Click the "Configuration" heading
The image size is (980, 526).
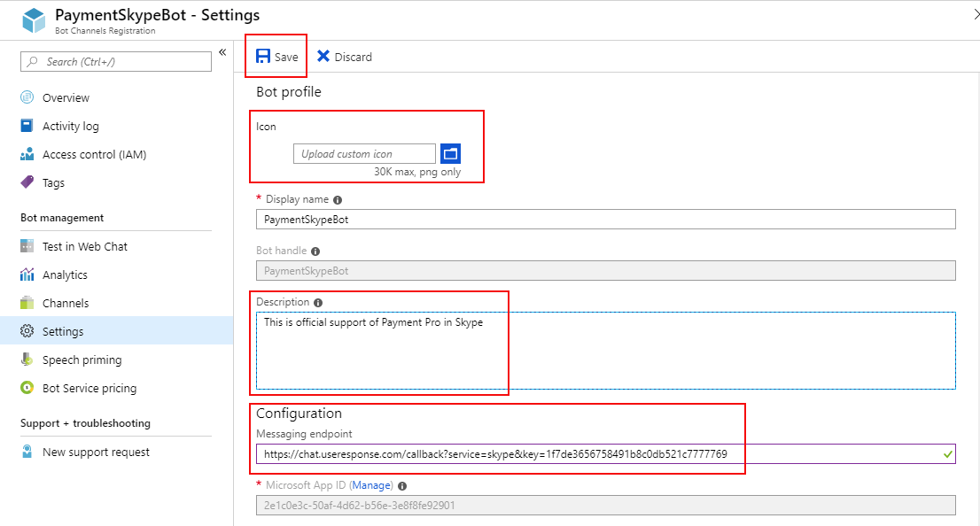299,414
